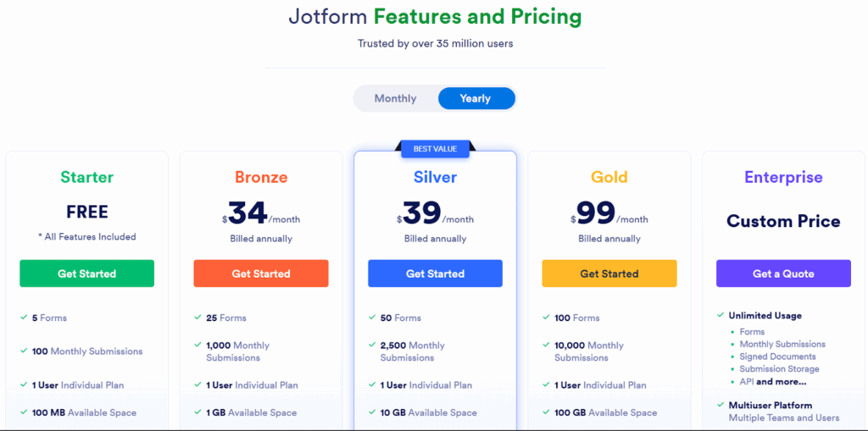Viewport: 868px width, 431px height.
Task: Click the BEST VALUE badge
Action: coord(435,149)
